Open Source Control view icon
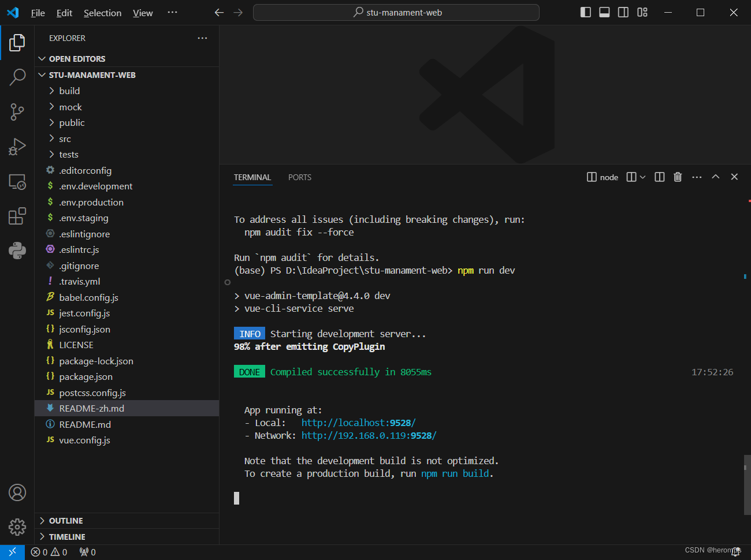751x560 pixels. [x=17, y=112]
